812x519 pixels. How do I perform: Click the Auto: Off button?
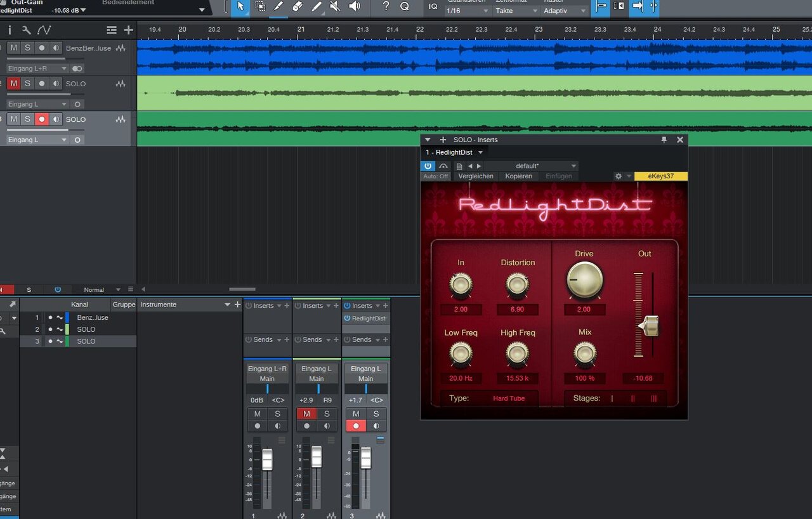click(436, 176)
